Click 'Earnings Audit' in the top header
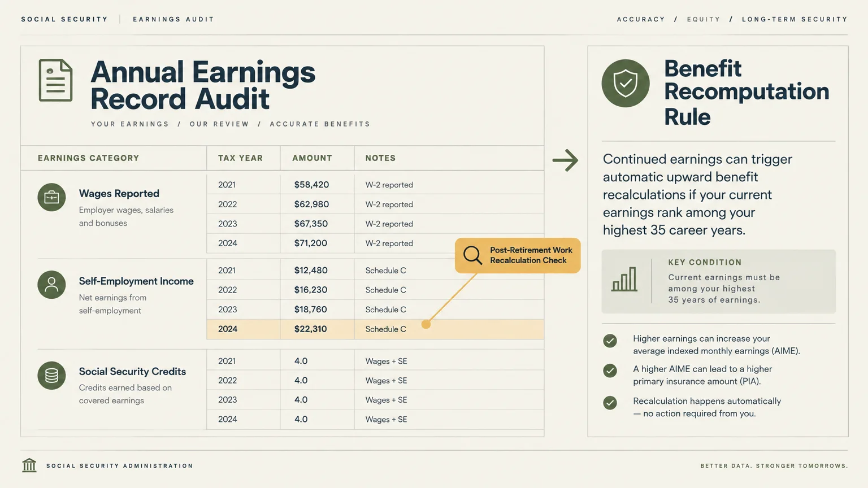Screen dimensions: 868x488 pyautogui.click(x=173, y=19)
